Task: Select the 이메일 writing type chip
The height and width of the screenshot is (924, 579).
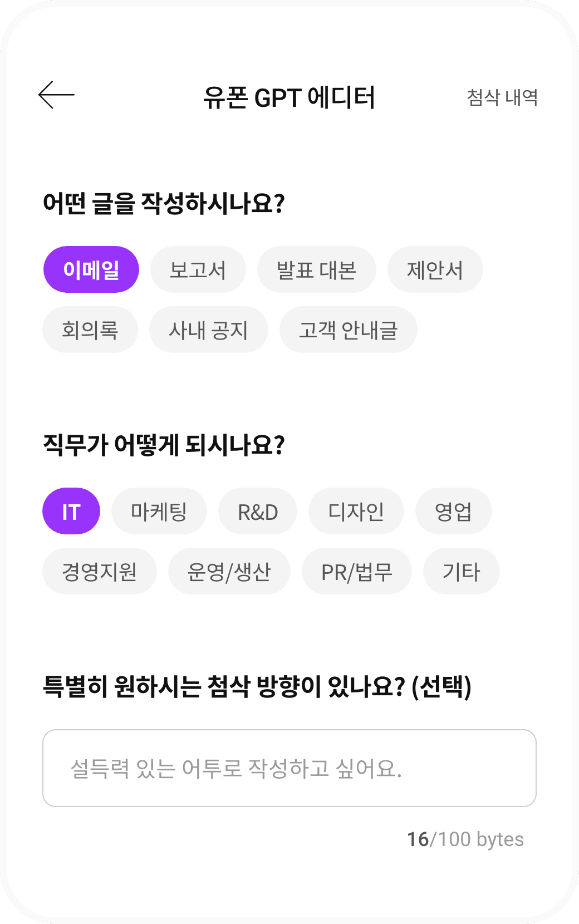Action: (91, 270)
